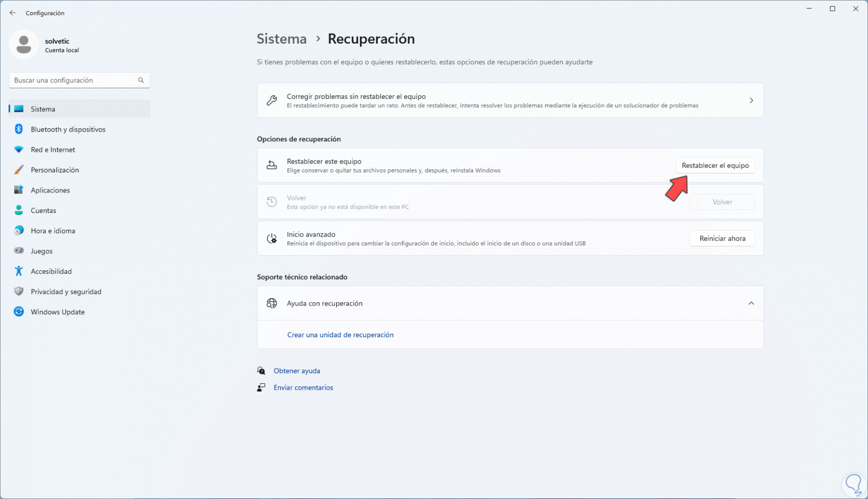868x499 pixels.
Task: Open Hora e idioma settings
Action: pyautogui.click(x=80, y=231)
